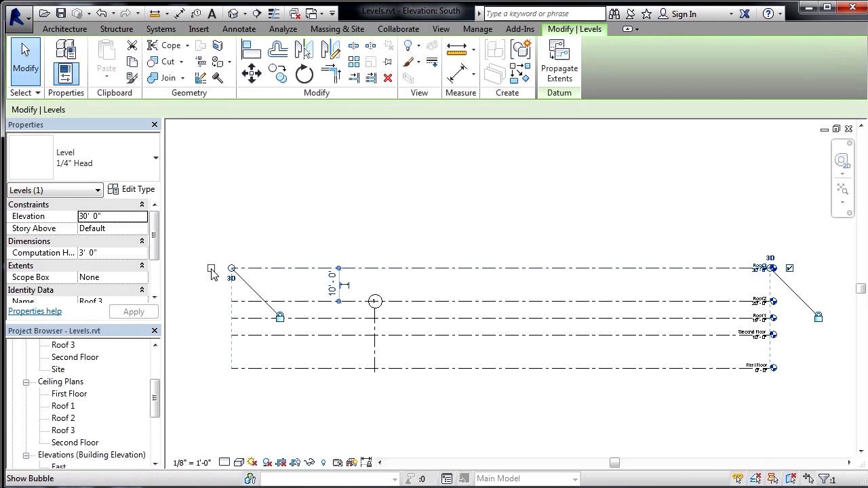This screenshot has width=868, height=488.
Task: Open the Cope dropdown arrow
Action: [x=187, y=45]
